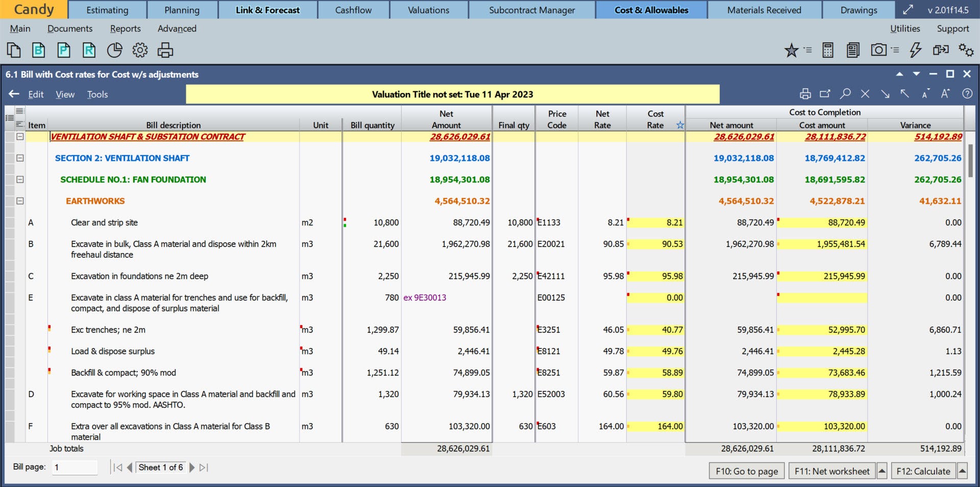Collapse the EARTHWORKS heading row
Viewport: 980px width, 487px height.
point(20,201)
